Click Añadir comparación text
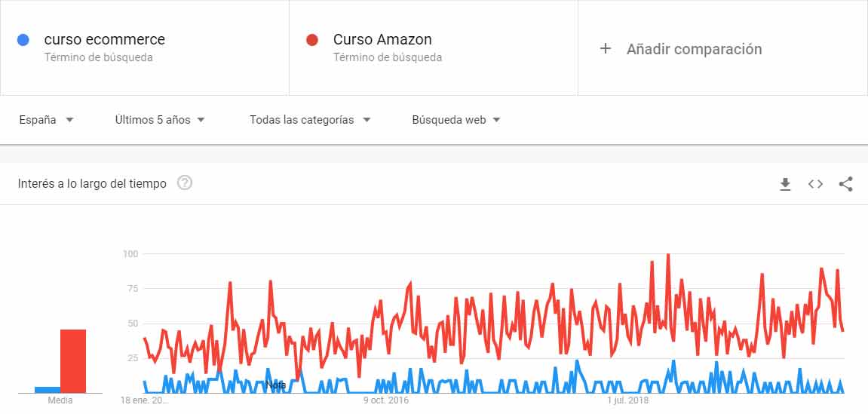The height and width of the screenshot is (414, 868). tap(694, 49)
